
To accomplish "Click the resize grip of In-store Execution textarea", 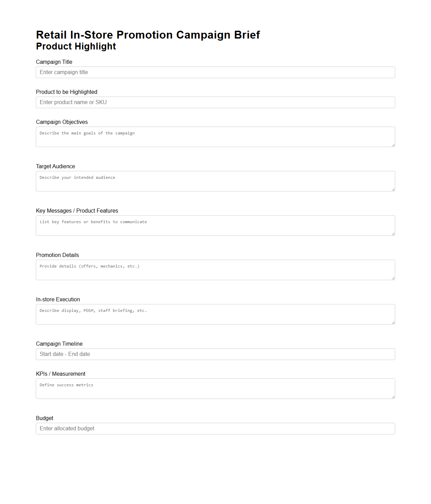I will pyautogui.click(x=393, y=323).
